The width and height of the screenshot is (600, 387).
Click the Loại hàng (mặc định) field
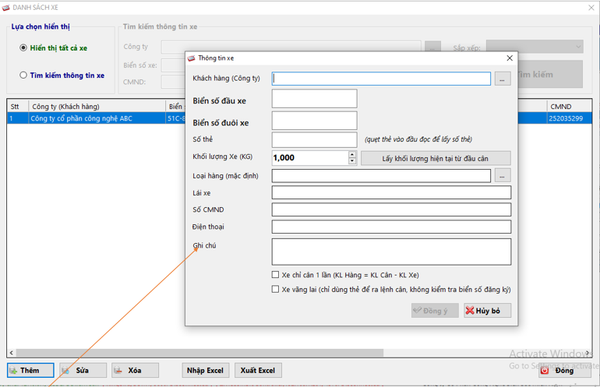(x=381, y=176)
